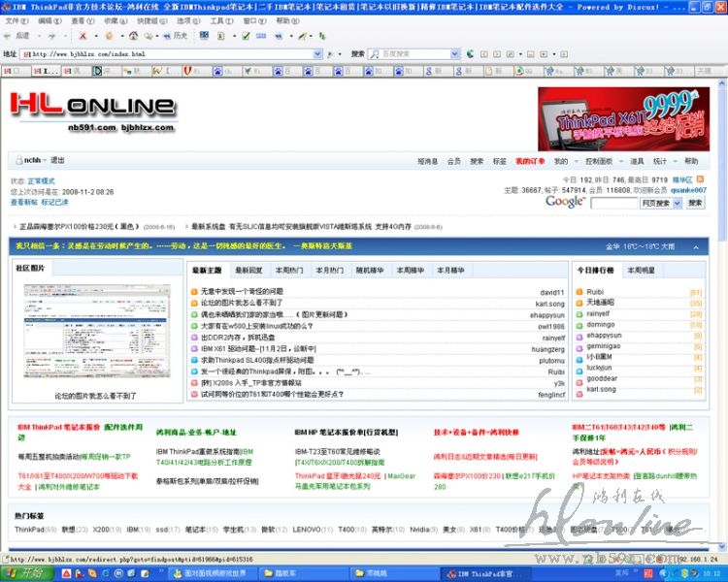Open the 历史 history toolbar button

pyautogui.click(x=176, y=36)
